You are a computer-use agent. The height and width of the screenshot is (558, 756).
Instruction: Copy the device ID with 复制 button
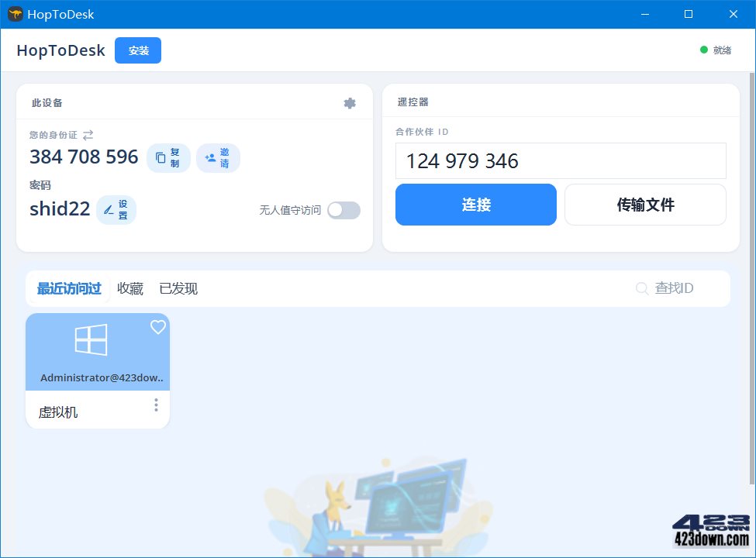tap(168, 157)
